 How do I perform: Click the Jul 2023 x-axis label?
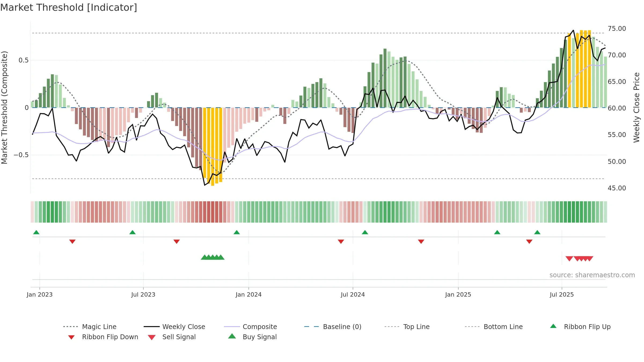click(x=143, y=294)
